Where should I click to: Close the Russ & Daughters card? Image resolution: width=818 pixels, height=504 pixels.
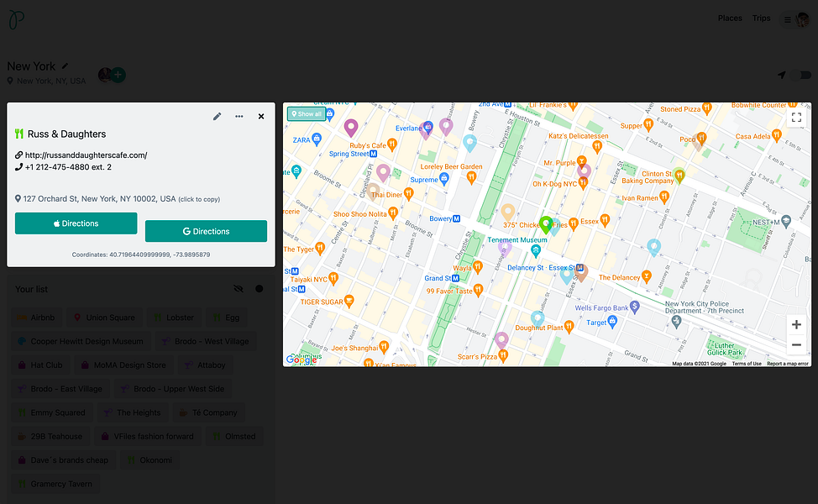261,117
